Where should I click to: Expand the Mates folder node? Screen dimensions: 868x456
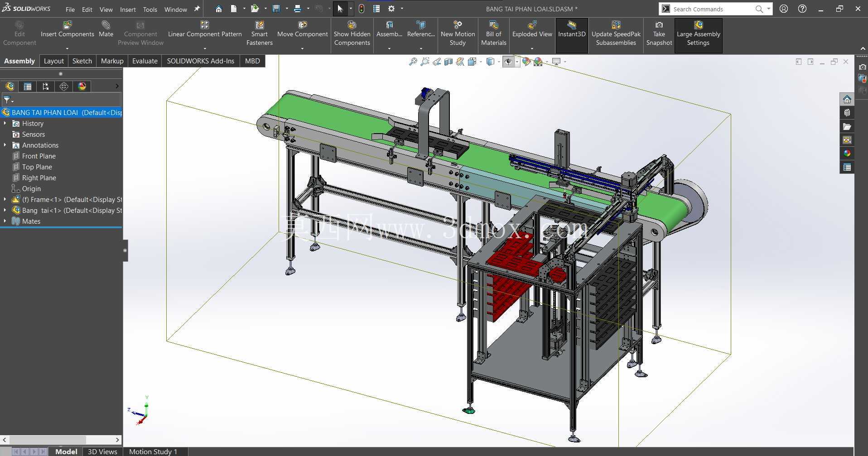[5, 221]
